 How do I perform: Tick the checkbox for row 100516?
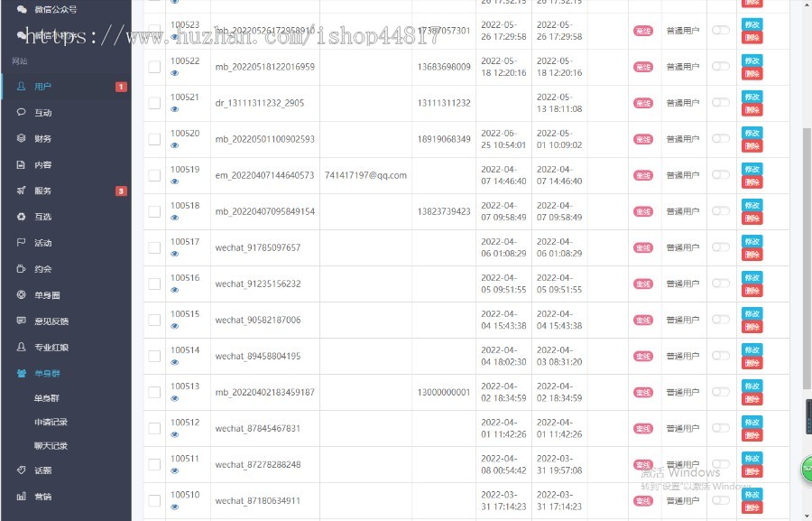coord(154,284)
